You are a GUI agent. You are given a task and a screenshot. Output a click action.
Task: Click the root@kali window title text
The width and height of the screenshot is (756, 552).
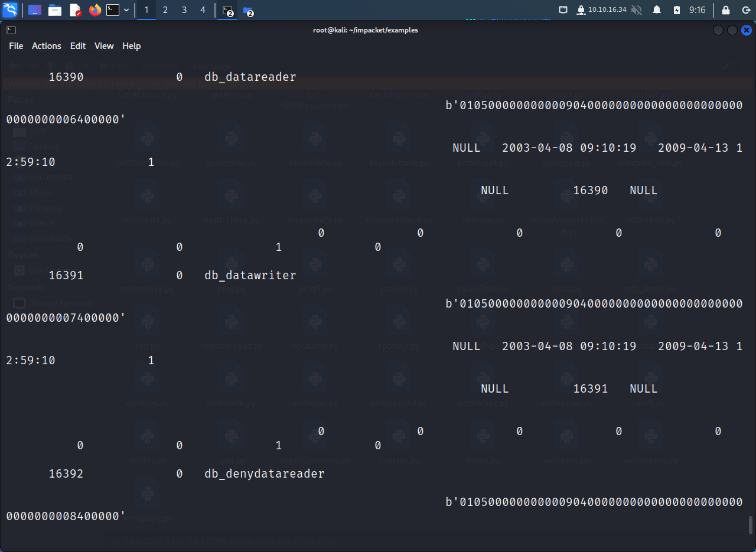click(366, 30)
